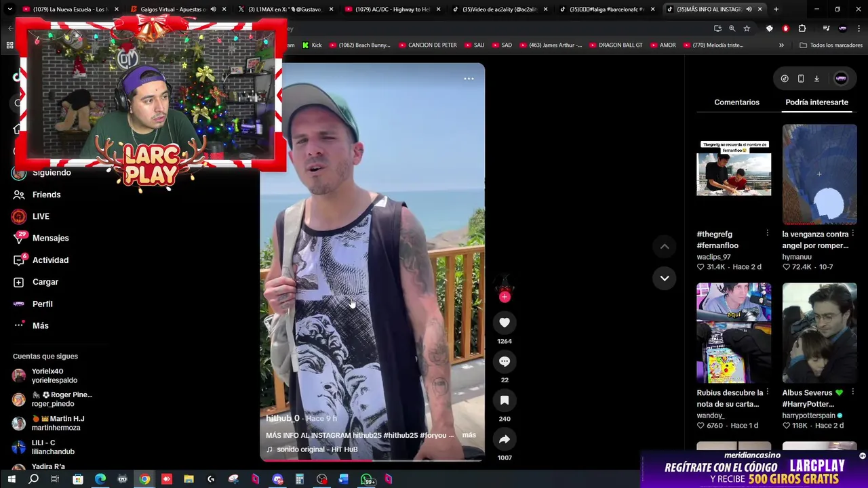Share the video using the arrow icon
868x488 pixels.
[x=504, y=439]
